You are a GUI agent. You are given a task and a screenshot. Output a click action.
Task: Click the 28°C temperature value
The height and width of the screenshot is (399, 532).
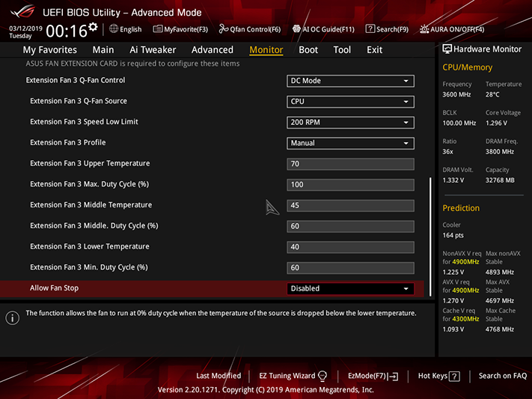tap(492, 94)
